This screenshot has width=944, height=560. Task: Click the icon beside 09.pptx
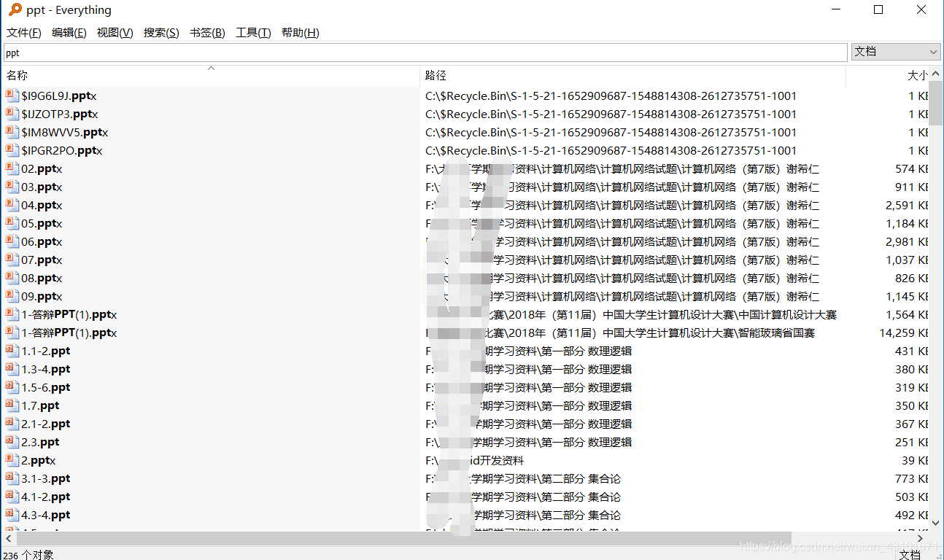click(x=12, y=296)
